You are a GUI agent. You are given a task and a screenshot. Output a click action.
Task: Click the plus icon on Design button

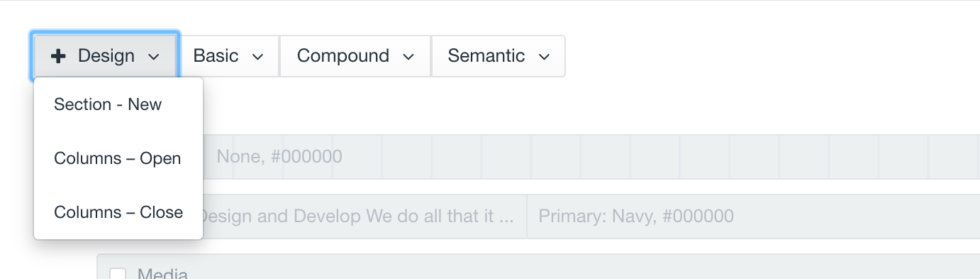point(59,56)
